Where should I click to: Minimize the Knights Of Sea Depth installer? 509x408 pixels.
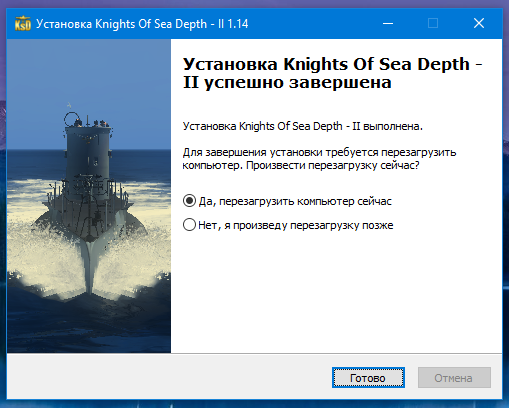pos(388,23)
